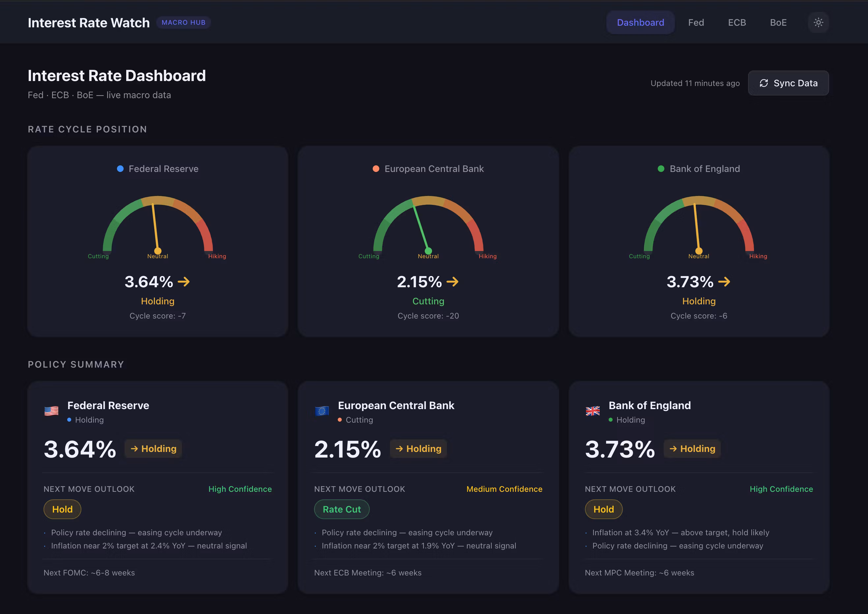This screenshot has width=868, height=614.
Task: Click the large 2.15% rate in Policy Summary
Action: pos(348,449)
